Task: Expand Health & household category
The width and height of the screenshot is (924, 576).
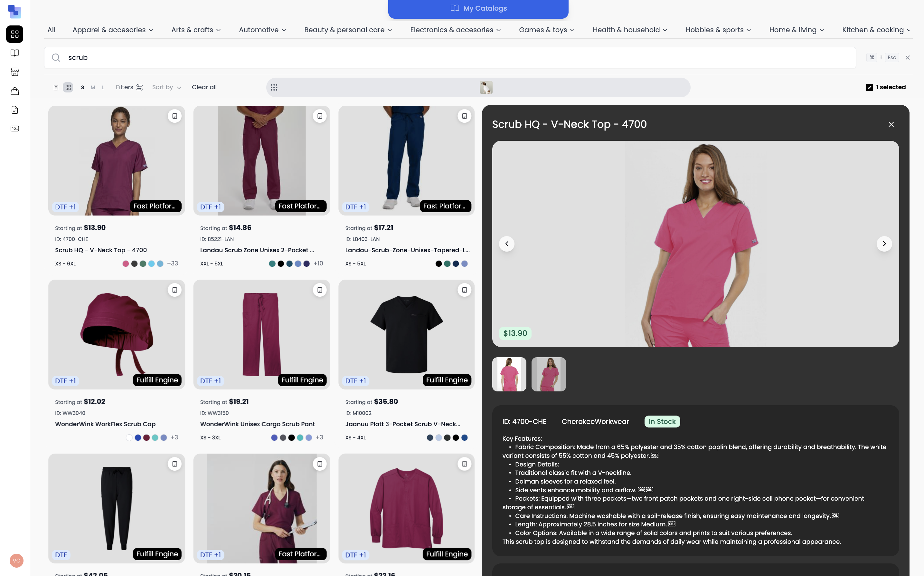Action: click(x=630, y=30)
